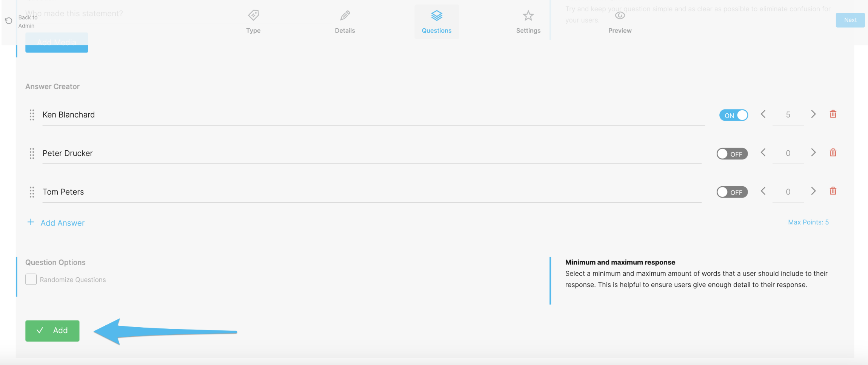
Task: Grab the drag handle for Tom Peters
Action: [32, 192]
